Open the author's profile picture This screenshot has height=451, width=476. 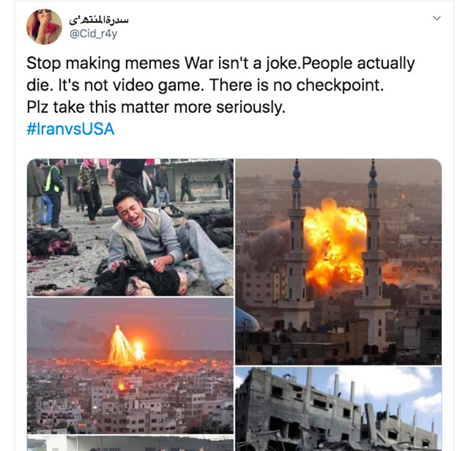(x=44, y=27)
